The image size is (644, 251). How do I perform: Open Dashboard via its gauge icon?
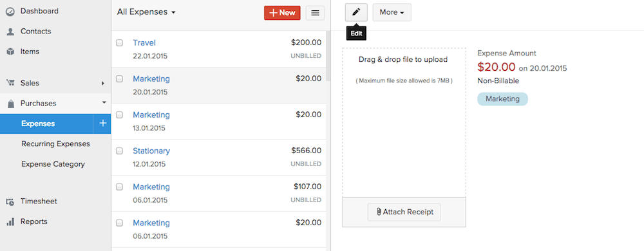pyautogui.click(x=10, y=12)
